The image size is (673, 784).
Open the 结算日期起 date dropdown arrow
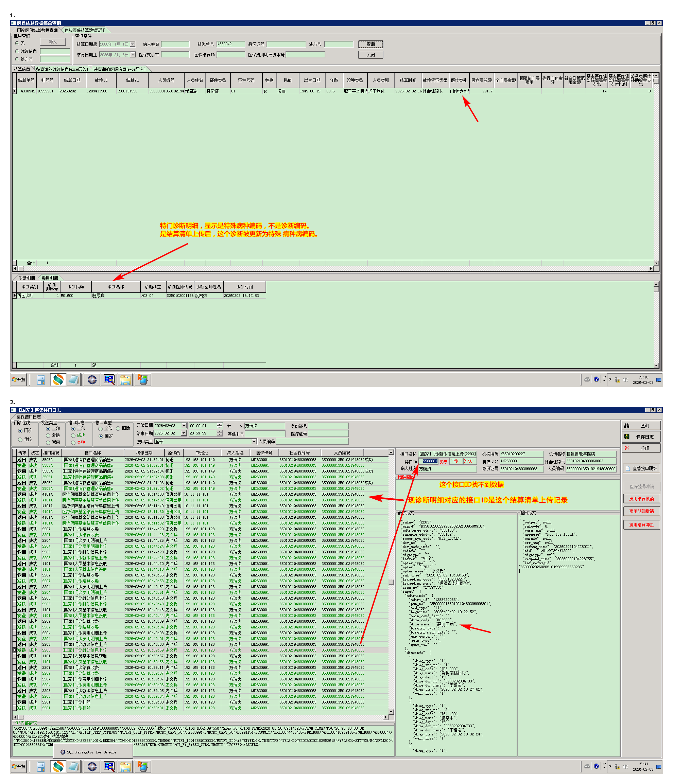tap(133, 44)
